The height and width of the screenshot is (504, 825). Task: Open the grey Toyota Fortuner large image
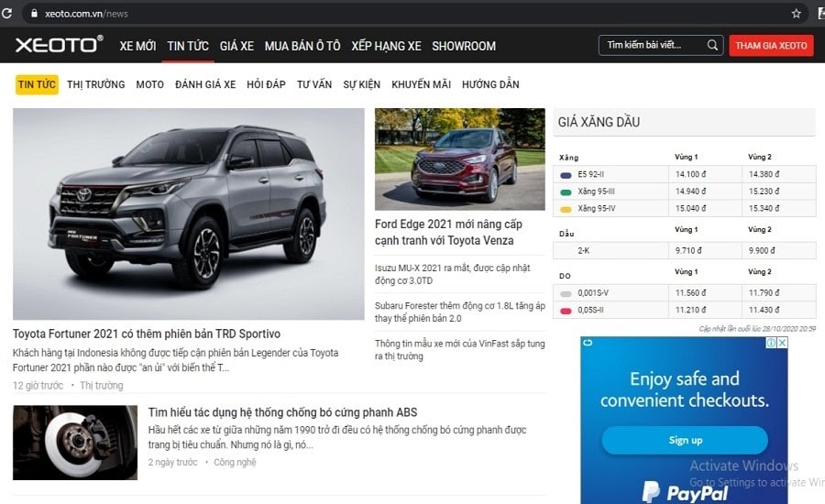coord(188,214)
